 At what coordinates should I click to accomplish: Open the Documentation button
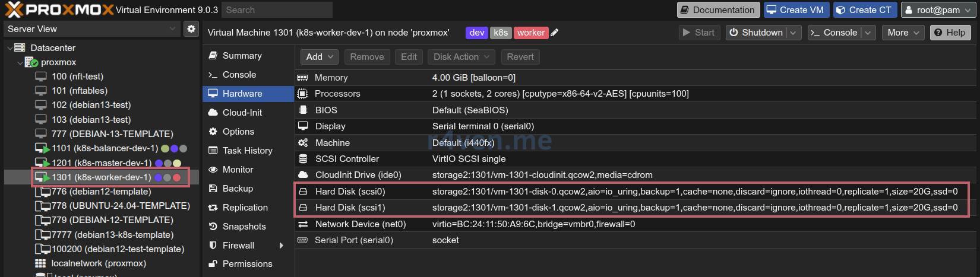click(x=717, y=10)
